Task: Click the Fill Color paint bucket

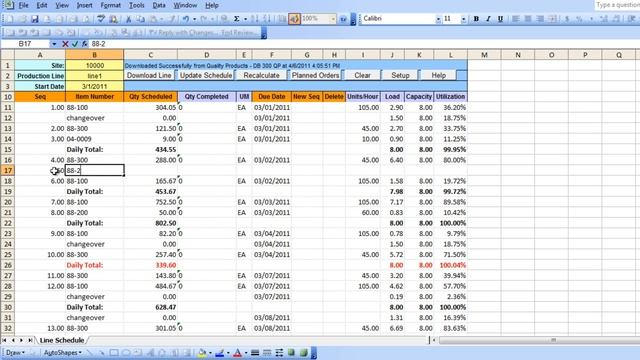Action: click(x=202, y=353)
